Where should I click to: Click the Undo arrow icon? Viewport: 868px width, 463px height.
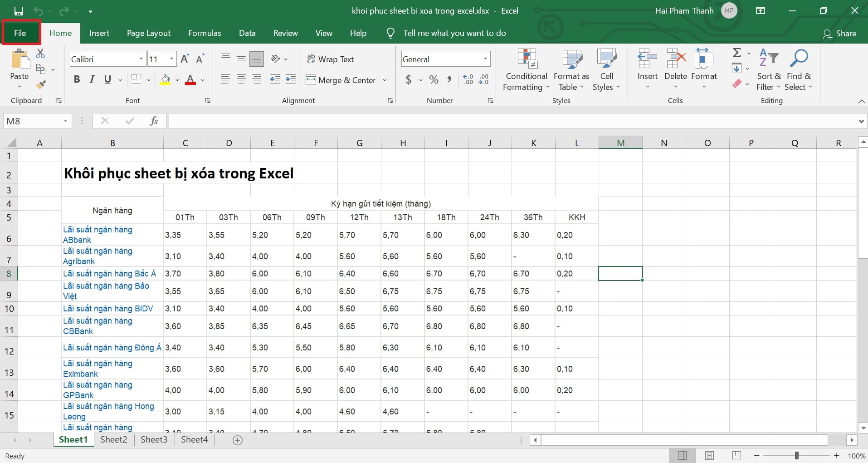39,11
